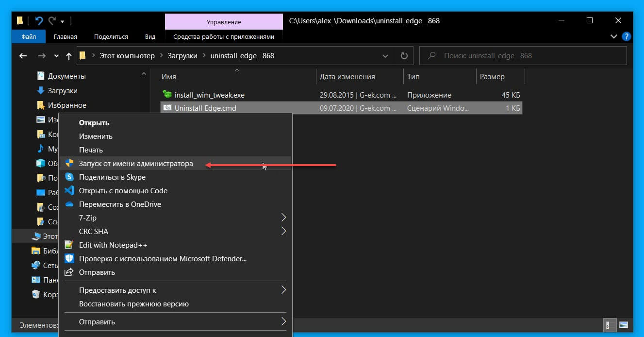
Task: Open the Главная ribbon tab
Action: [x=66, y=36]
